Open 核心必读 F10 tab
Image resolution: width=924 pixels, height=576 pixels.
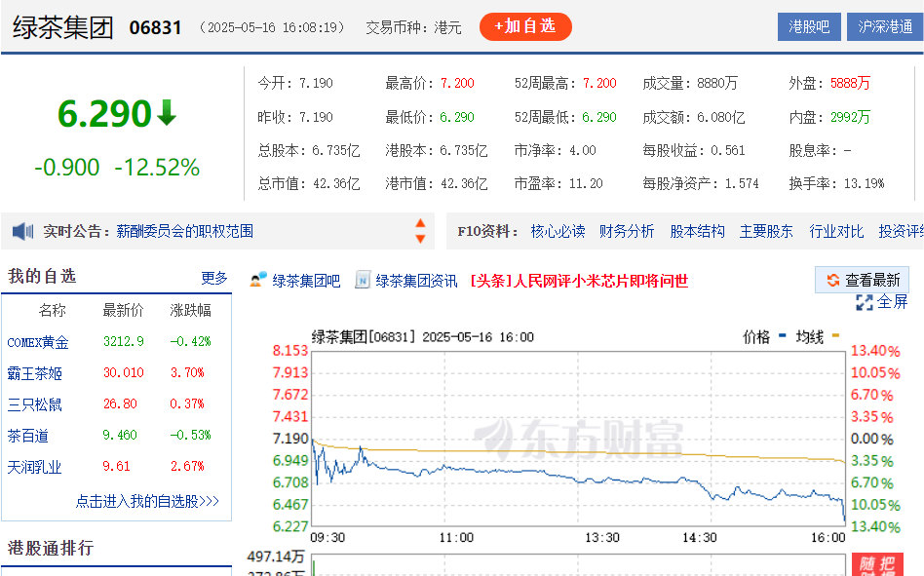coord(558,231)
